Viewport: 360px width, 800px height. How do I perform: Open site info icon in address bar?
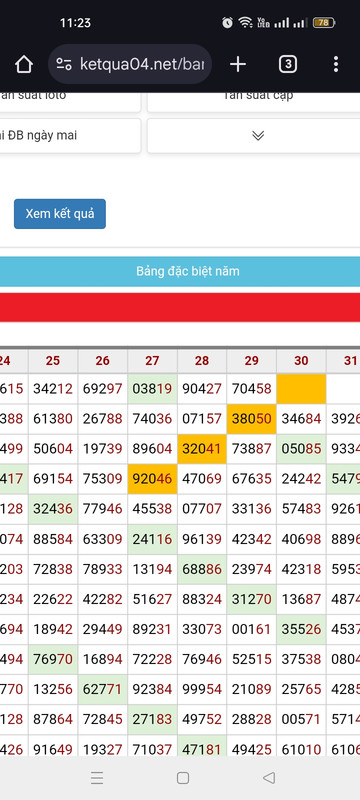click(x=64, y=64)
